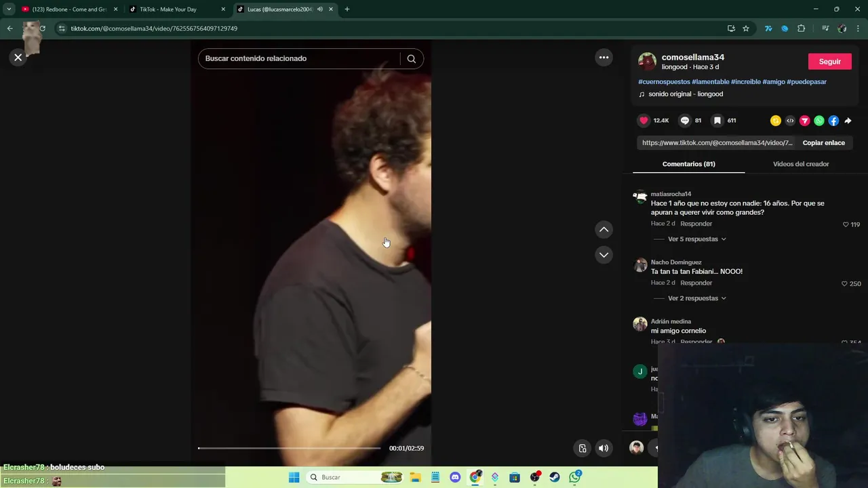Image resolution: width=868 pixels, height=488 pixels.
Task: Send video to friends red icon
Action: click(x=805, y=121)
